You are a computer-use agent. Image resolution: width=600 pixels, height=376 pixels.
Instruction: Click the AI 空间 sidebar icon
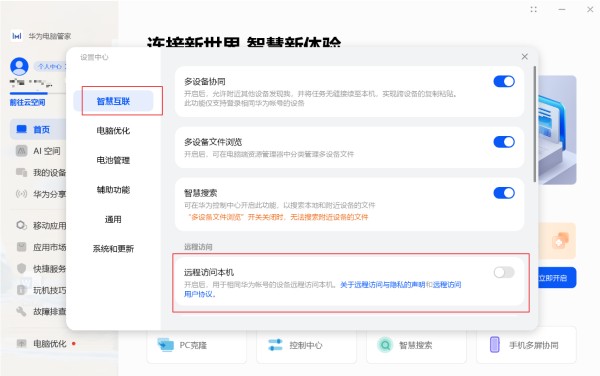21,150
